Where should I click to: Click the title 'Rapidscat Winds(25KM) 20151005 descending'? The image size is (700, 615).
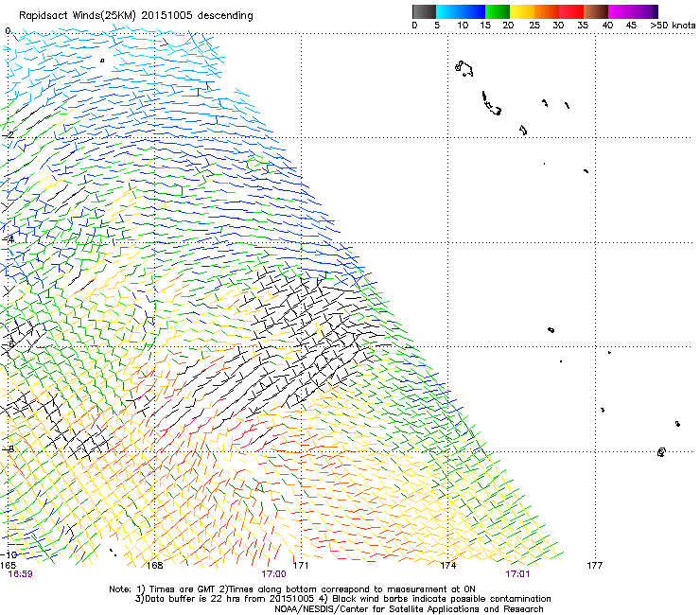click(x=135, y=16)
